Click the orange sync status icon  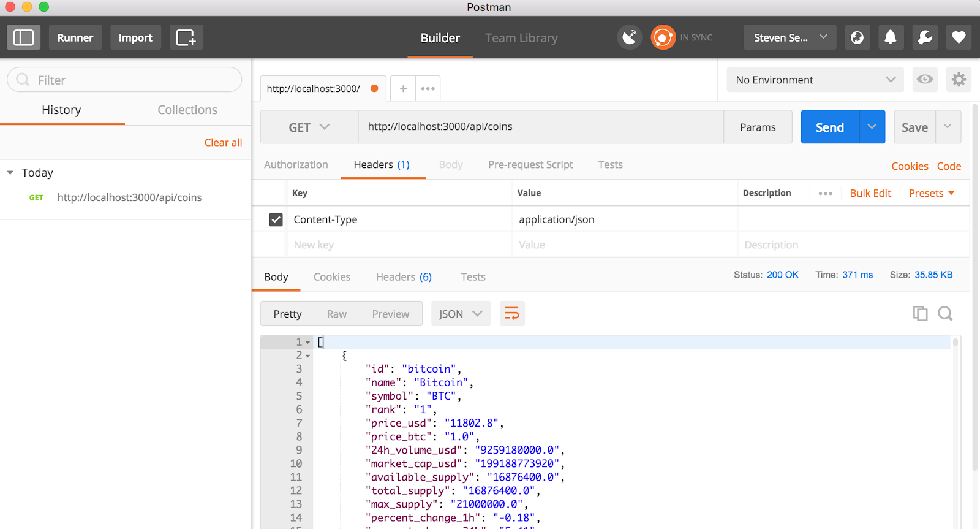pyautogui.click(x=663, y=37)
